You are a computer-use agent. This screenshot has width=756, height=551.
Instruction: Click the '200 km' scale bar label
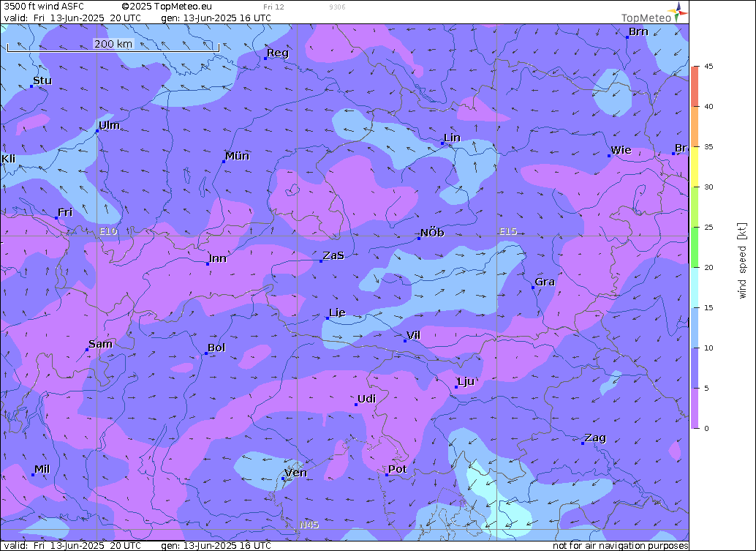pyautogui.click(x=113, y=44)
